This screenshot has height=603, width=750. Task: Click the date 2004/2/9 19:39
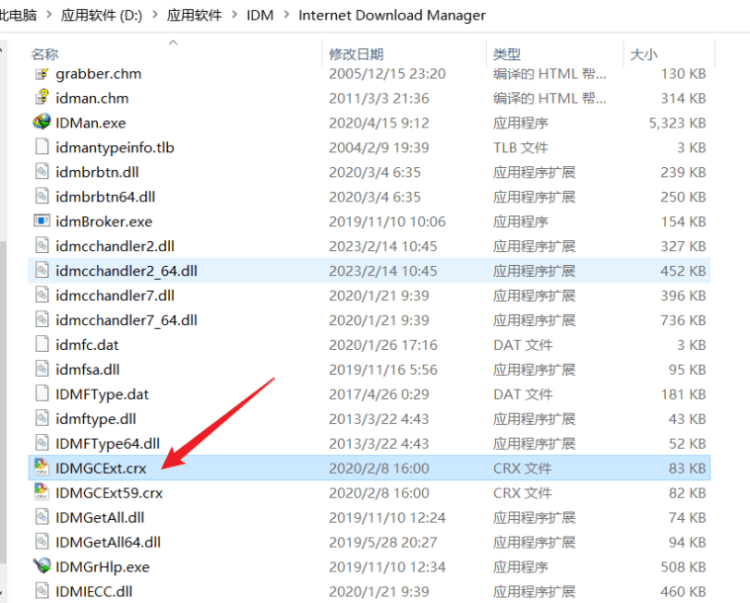tap(379, 148)
